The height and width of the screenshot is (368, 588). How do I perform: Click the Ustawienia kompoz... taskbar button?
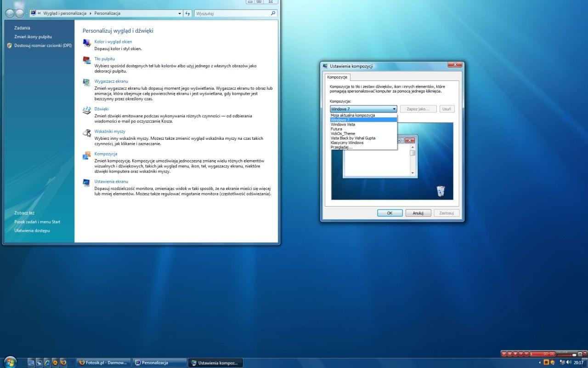pyautogui.click(x=215, y=362)
